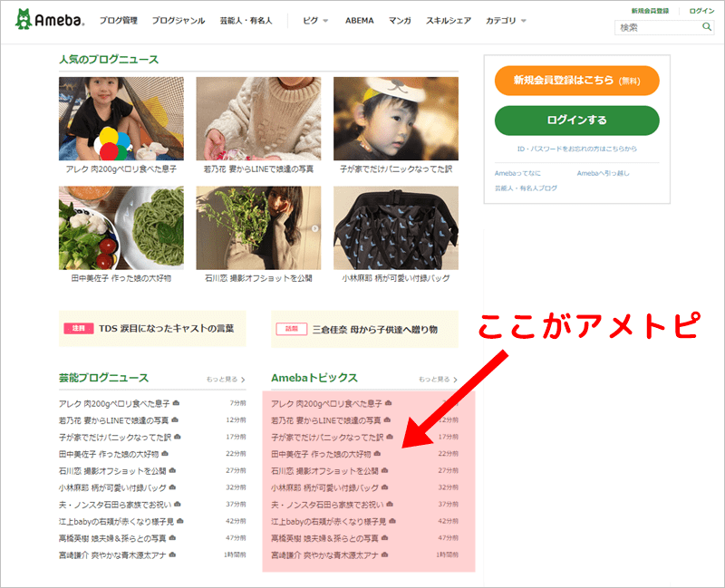Viewport: 725px width, 588px height.
Task: Open ABEMA from the header
Action: click(x=359, y=20)
